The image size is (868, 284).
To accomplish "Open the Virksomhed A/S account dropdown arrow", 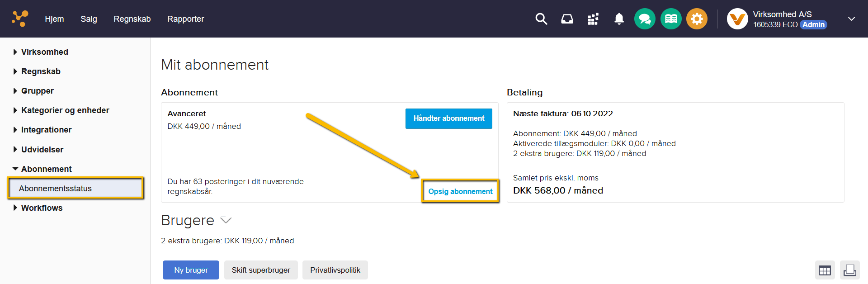I will (851, 19).
